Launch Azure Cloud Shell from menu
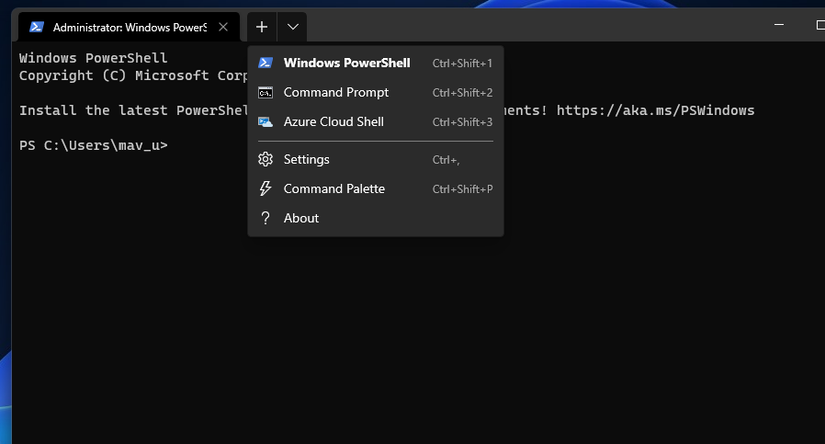 375,122
